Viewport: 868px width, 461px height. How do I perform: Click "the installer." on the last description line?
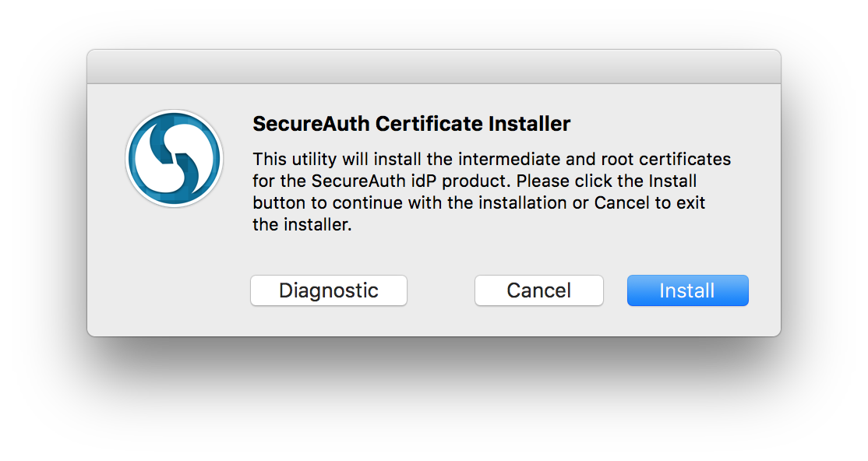point(302,226)
